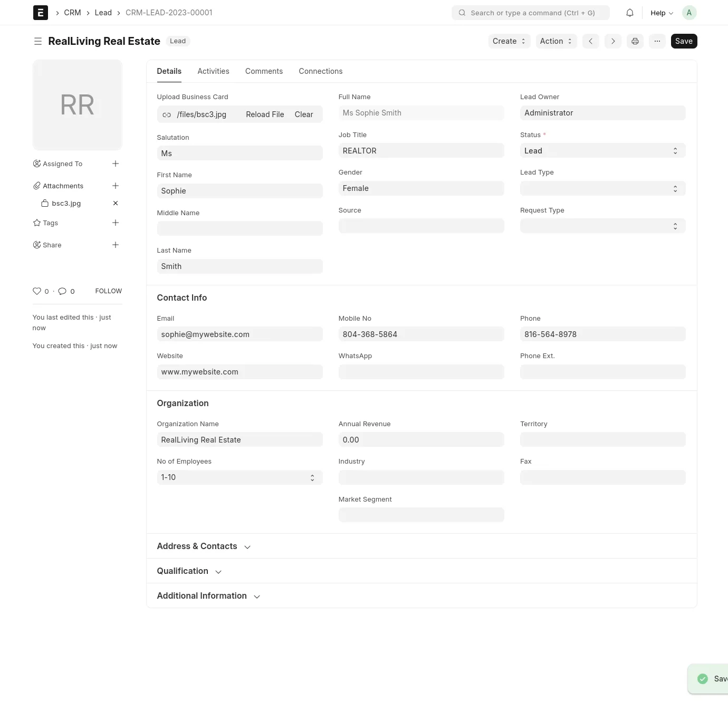Go to previous lead record arrow

tap(591, 41)
